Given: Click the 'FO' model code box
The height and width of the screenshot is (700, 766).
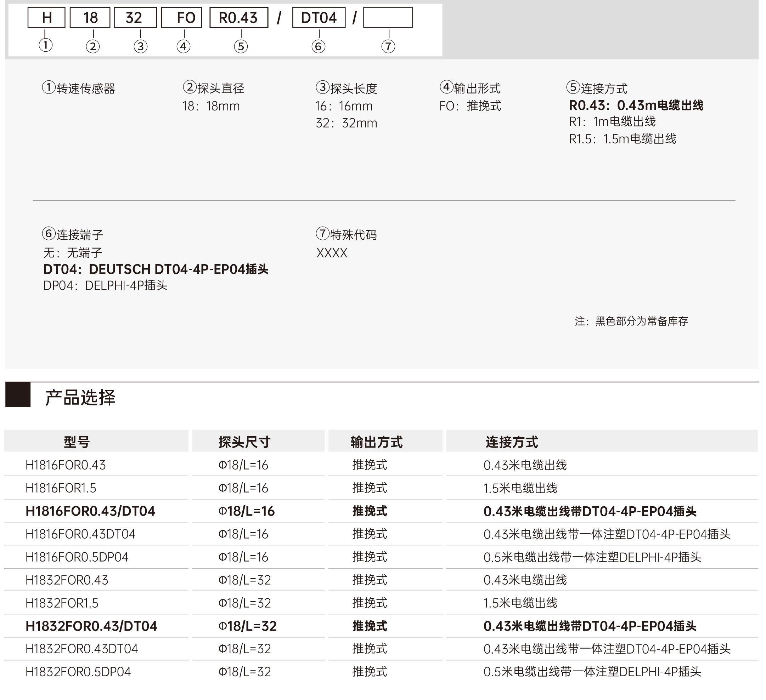Looking at the screenshot, I should (x=182, y=18).
